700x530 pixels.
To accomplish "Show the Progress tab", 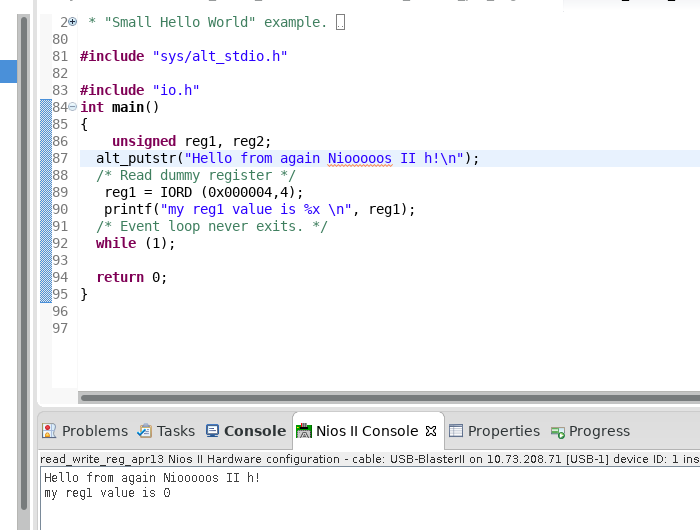I will click(x=599, y=431).
